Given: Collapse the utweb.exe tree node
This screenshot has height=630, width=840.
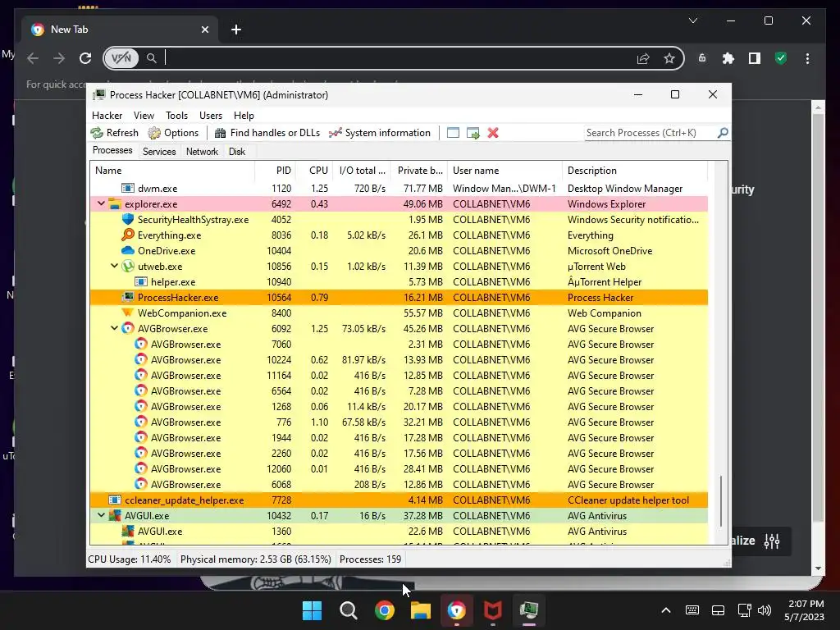Looking at the screenshot, I should (x=114, y=267).
